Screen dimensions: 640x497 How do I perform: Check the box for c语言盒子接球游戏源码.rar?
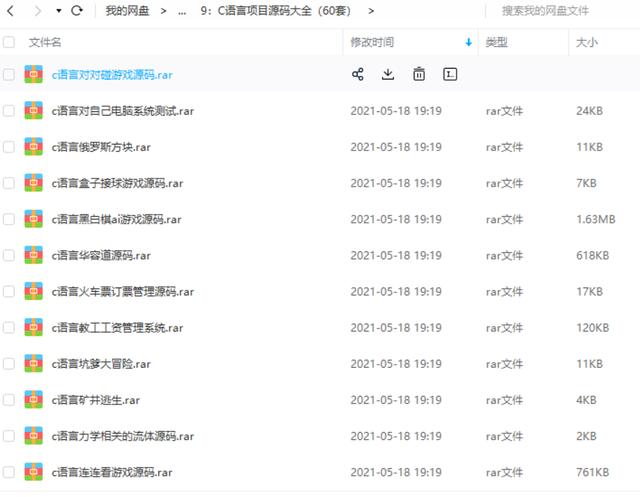point(9,183)
